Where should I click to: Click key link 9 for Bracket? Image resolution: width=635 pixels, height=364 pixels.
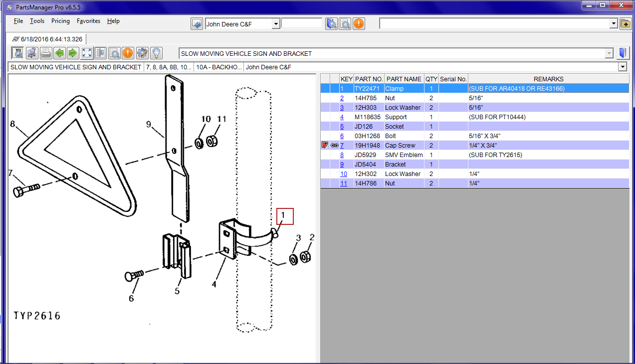click(x=342, y=165)
